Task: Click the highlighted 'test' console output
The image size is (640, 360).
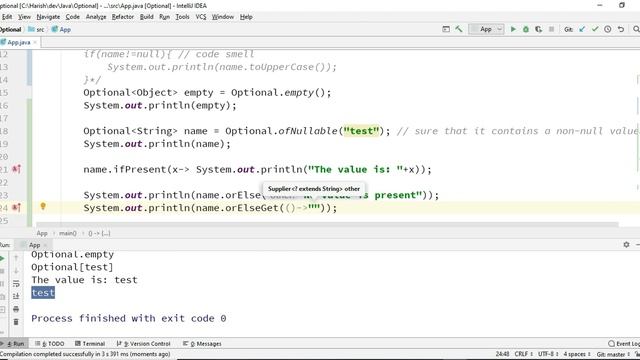Action: coord(43,293)
